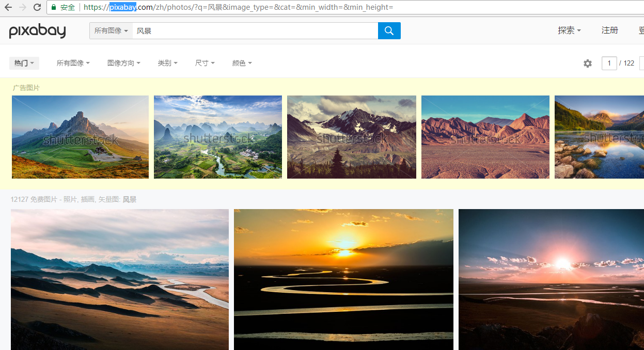Open settings gear near page number
644x350 pixels.
point(588,63)
